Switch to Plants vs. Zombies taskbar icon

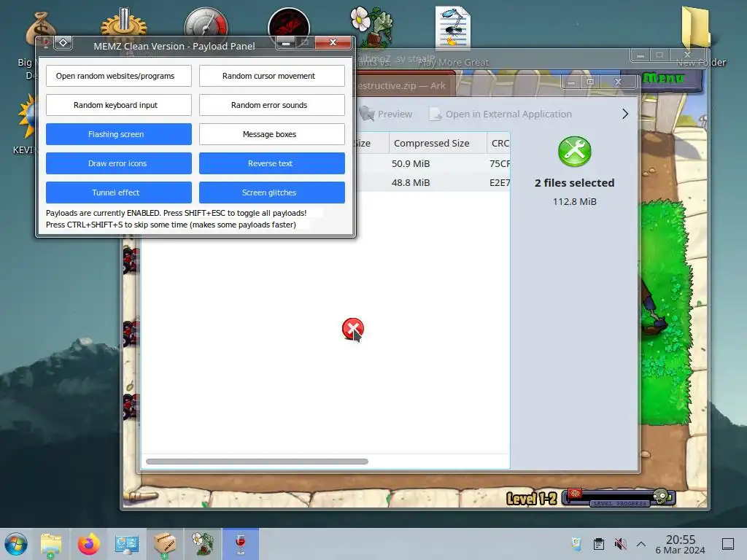coord(203,544)
